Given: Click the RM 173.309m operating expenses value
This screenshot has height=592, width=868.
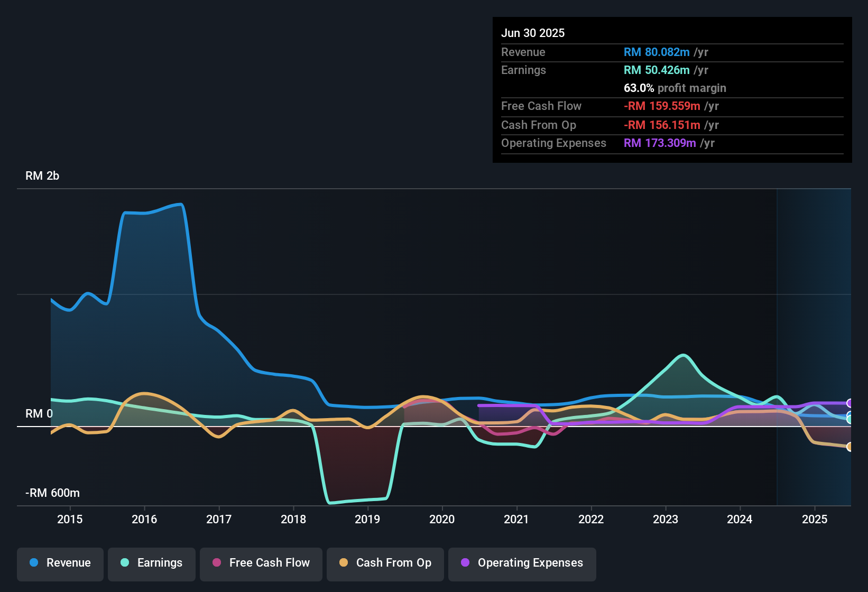Looking at the screenshot, I should 660,143.
